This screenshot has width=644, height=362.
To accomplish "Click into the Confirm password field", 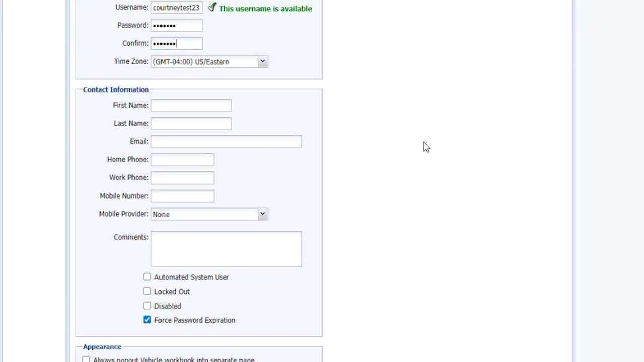I will point(177,43).
